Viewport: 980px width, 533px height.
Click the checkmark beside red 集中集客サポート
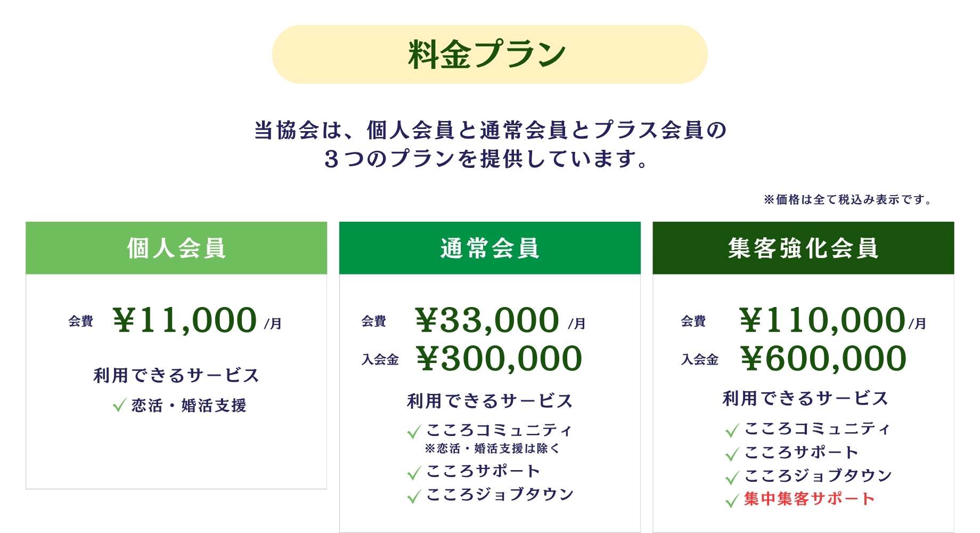tap(732, 500)
